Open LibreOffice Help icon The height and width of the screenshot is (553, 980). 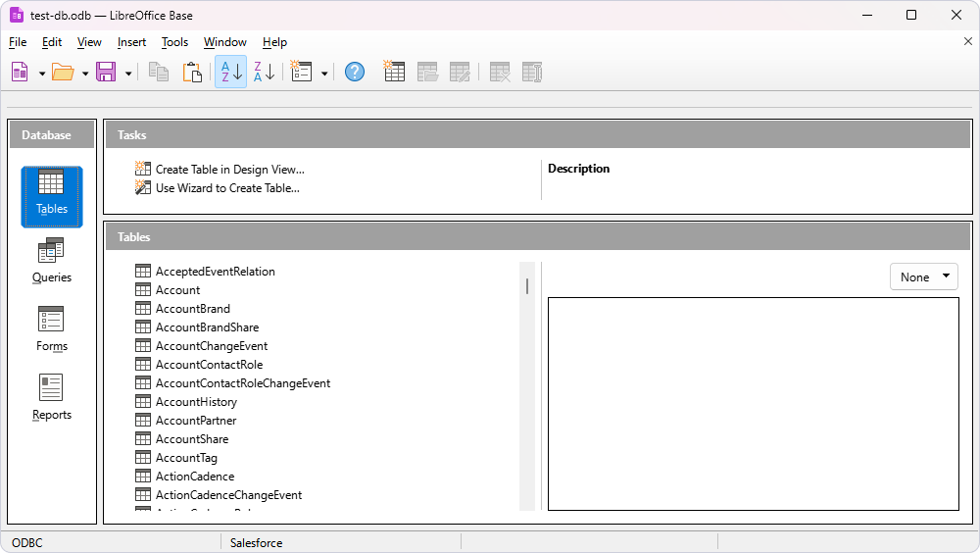(355, 73)
